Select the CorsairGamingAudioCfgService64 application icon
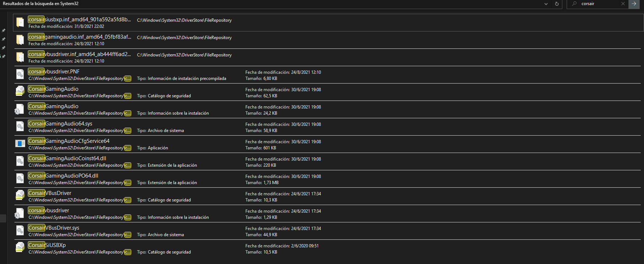 tap(20, 144)
